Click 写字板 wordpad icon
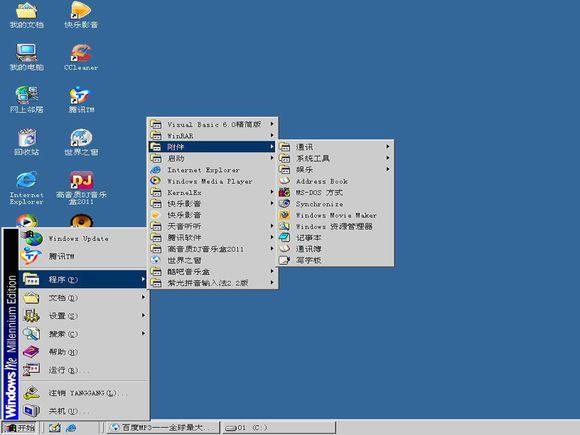 pos(284,260)
